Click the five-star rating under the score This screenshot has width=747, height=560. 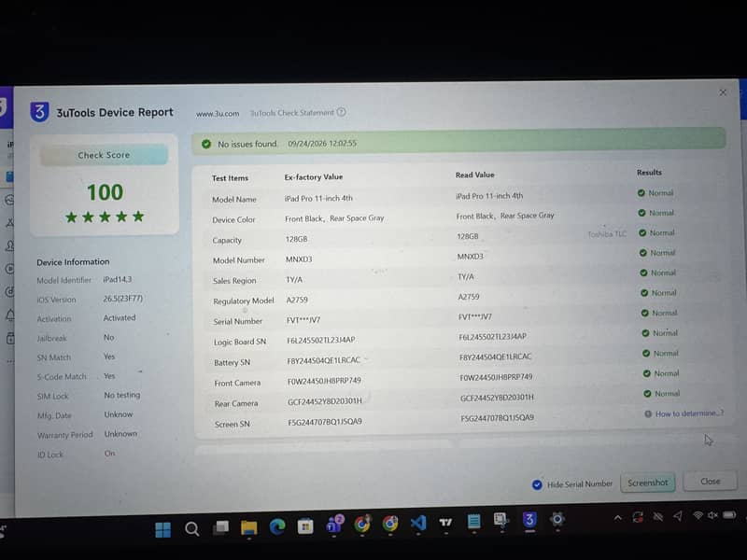pyautogui.click(x=105, y=217)
